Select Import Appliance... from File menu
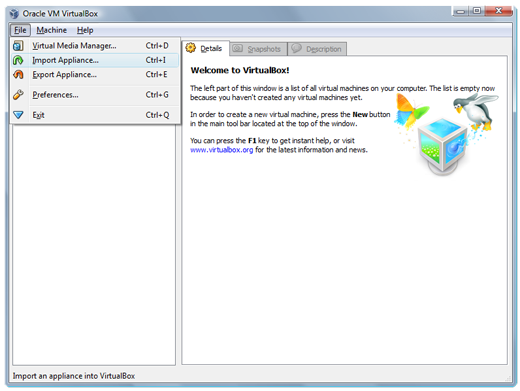 point(95,60)
